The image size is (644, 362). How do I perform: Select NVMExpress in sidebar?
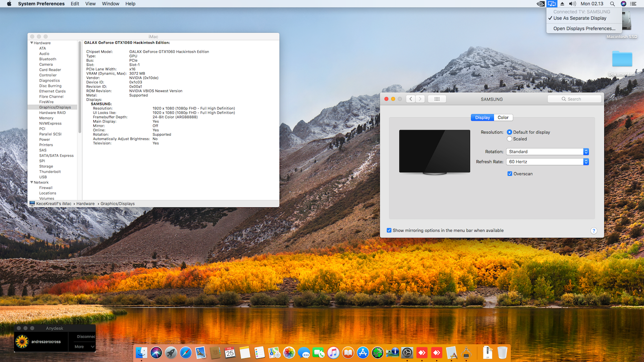[50, 123]
